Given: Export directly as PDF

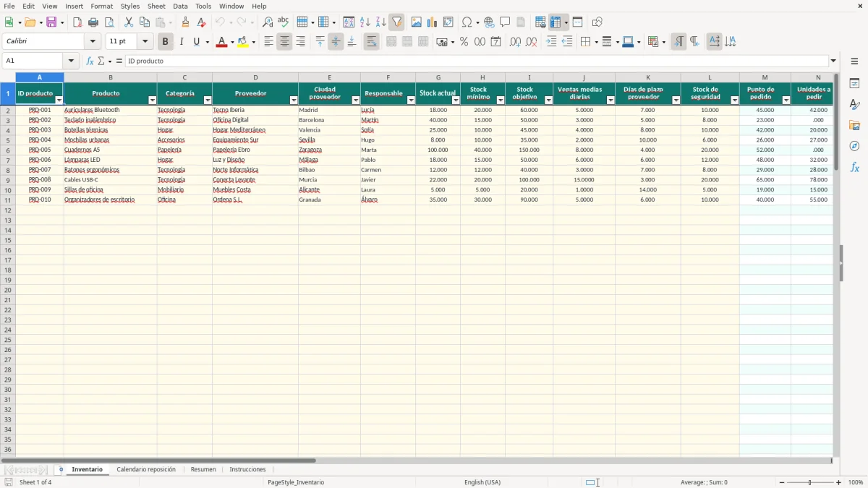Looking at the screenshot, I should tap(77, 22).
